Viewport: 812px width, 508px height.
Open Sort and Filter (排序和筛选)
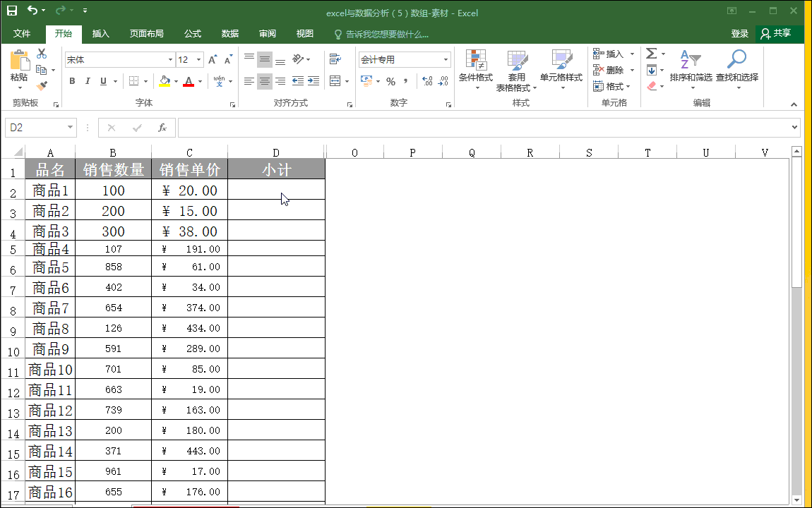point(691,70)
